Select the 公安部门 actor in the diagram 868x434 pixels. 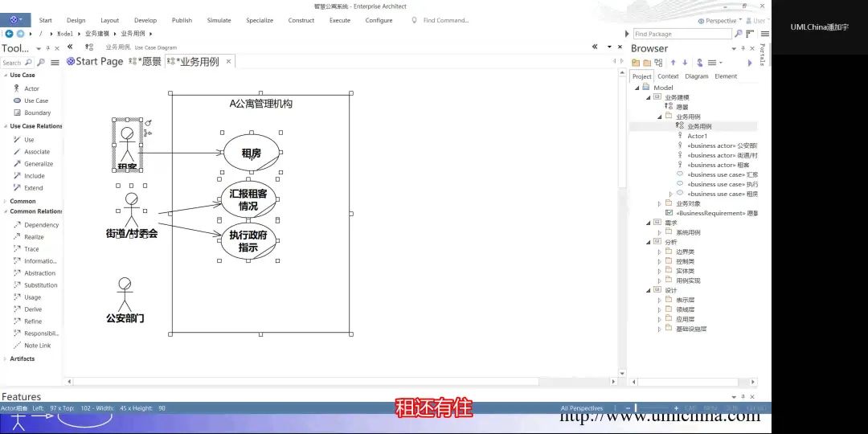(125, 300)
